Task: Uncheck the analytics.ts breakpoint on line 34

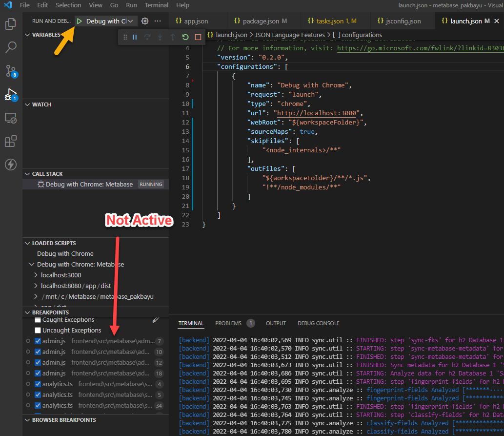Action: coord(38,405)
